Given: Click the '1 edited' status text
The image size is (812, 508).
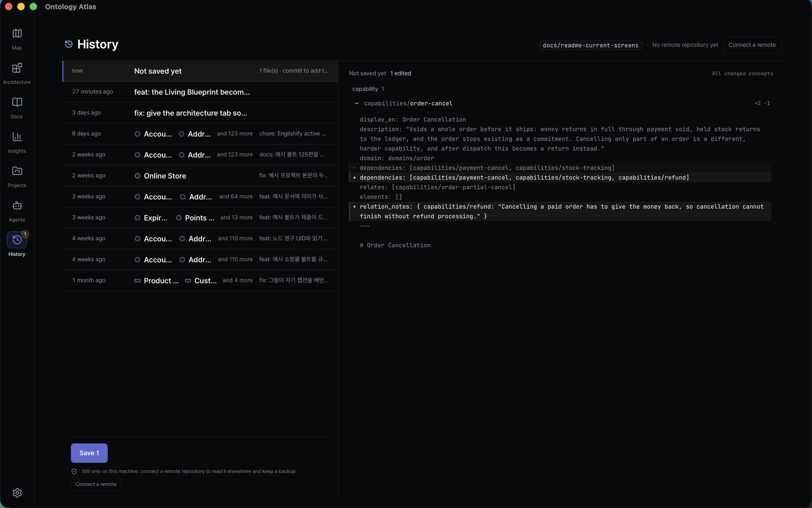Looking at the screenshot, I should pyautogui.click(x=400, y=74).
